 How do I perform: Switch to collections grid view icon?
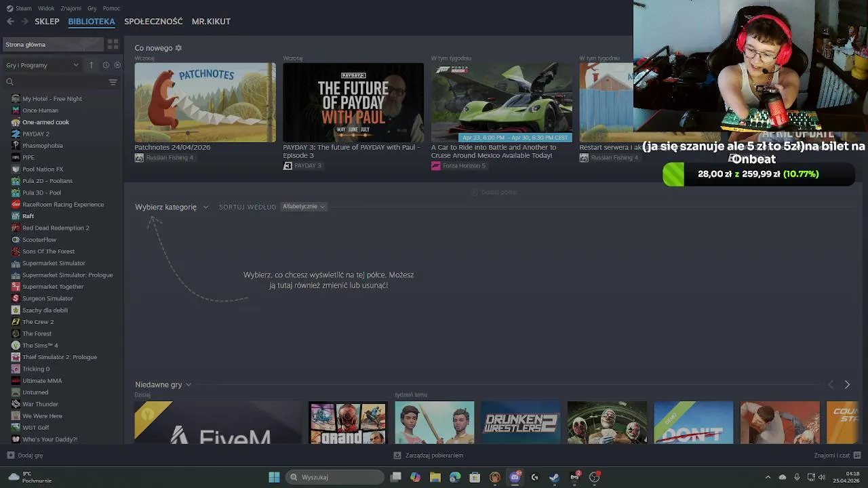(113, 44)
